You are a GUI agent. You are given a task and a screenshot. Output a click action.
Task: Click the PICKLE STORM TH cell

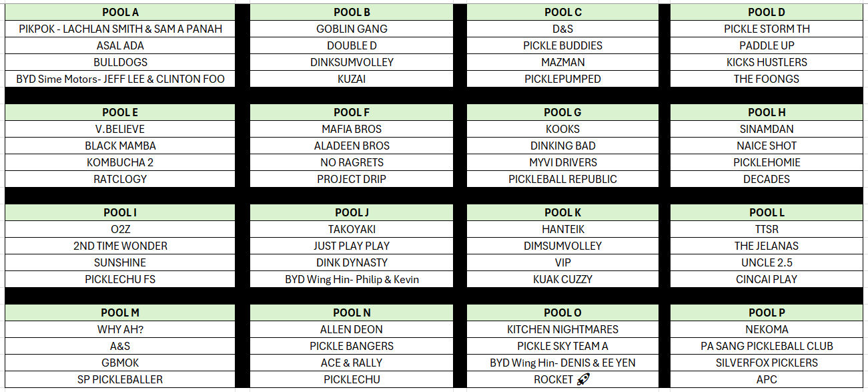[767, 29]
